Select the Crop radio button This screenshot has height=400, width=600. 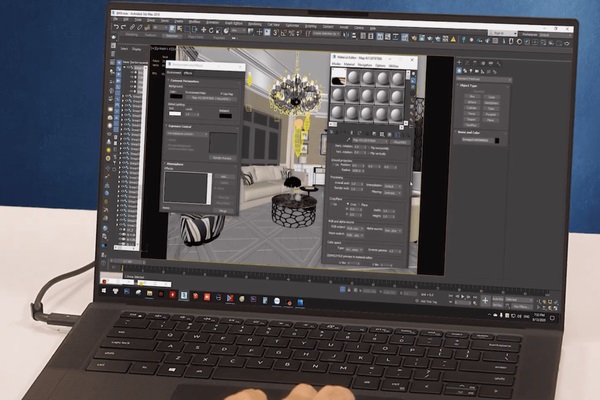pyautogui.click(x=347, y=204)
